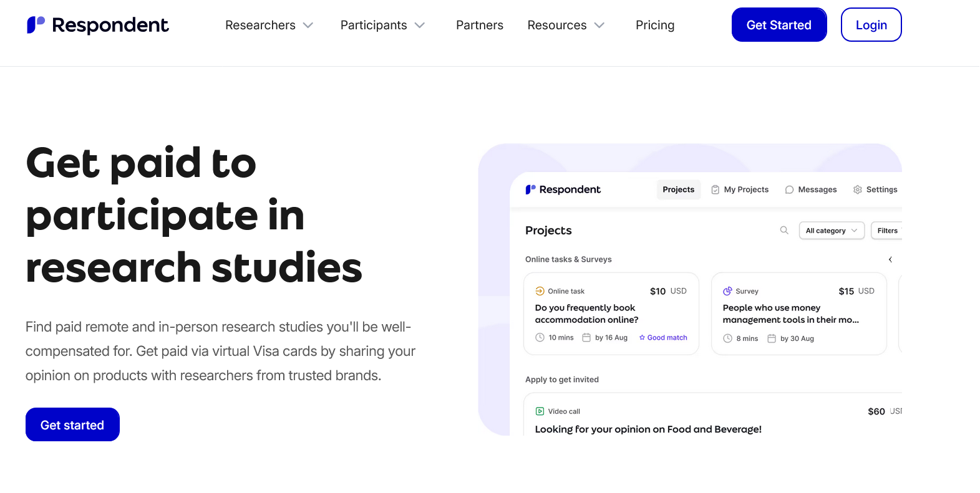
Task: Open Settings with the gear icon
Action: point(858,189)
